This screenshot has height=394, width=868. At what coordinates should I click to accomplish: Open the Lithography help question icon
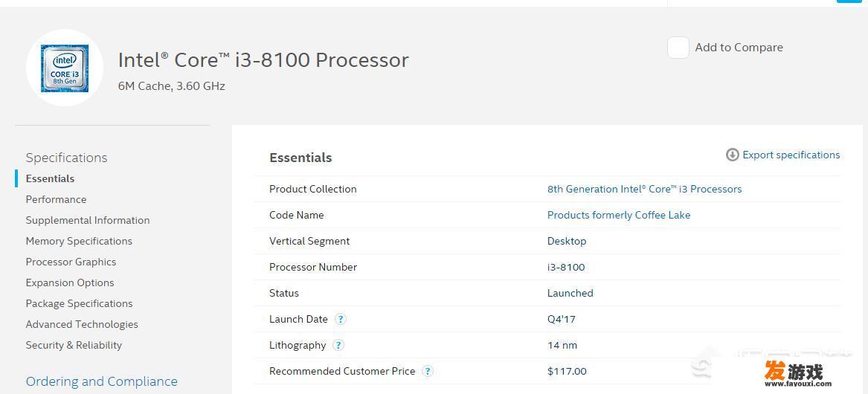[x=338, y=345]
